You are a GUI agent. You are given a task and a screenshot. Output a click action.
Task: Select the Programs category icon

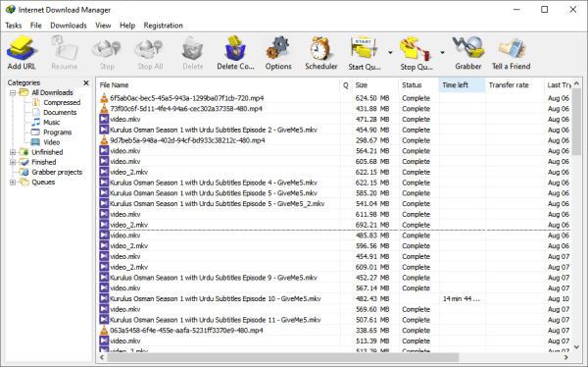pyautogui.click(x=35, y=132)
